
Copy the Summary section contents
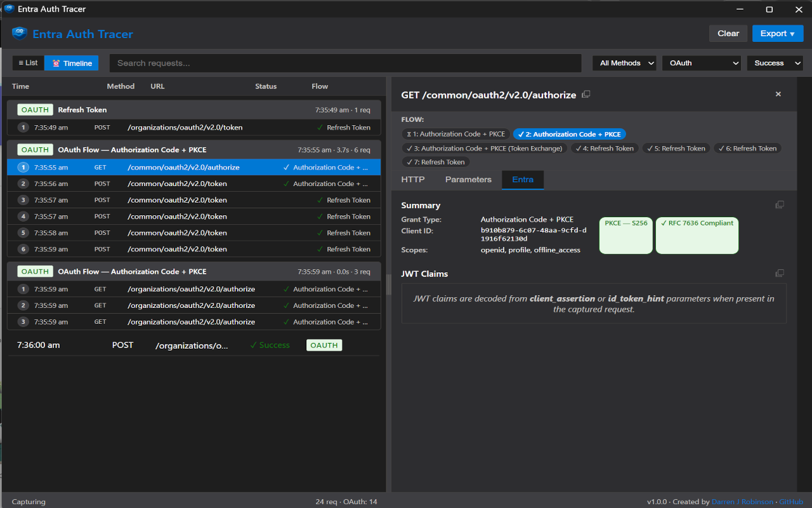point(780,205)
